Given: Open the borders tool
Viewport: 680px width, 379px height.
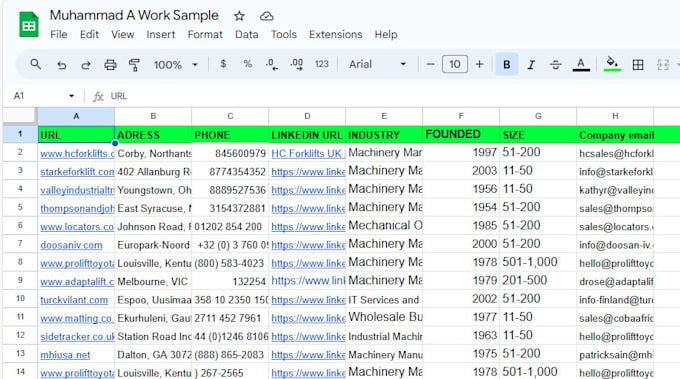Looking at the screenshot, I should click(x=638, y=65).
